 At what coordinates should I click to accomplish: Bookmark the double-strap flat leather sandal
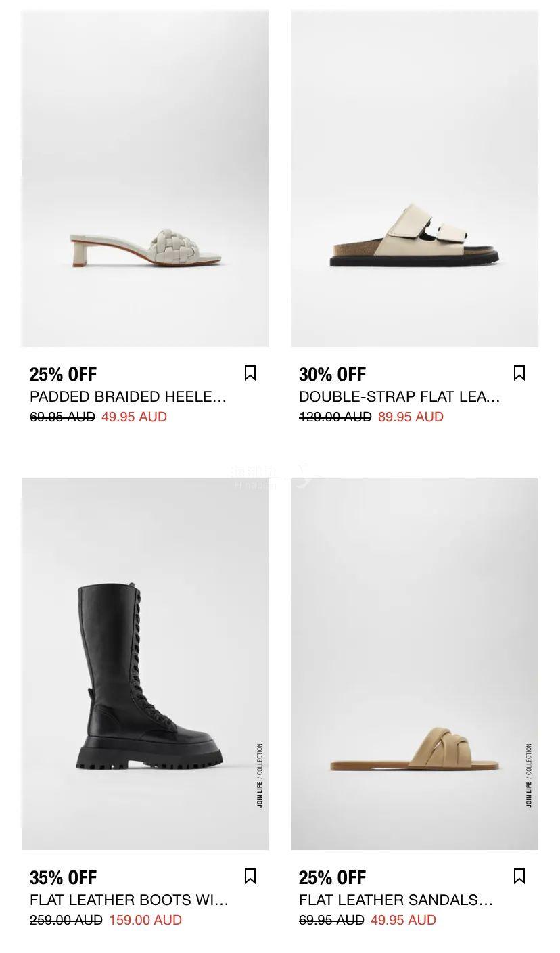pos(519,373)
